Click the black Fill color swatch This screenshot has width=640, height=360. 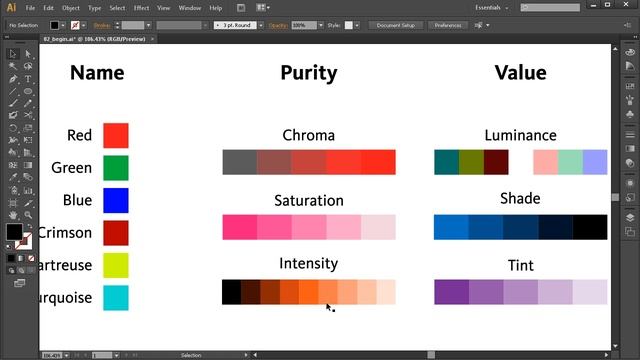point(14,232)
